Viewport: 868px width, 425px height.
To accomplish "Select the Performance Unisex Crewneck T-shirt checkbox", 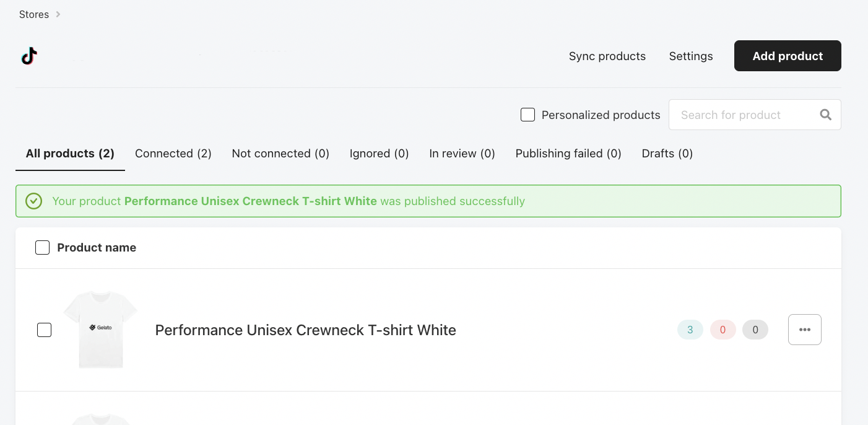I will pos(45,330).
